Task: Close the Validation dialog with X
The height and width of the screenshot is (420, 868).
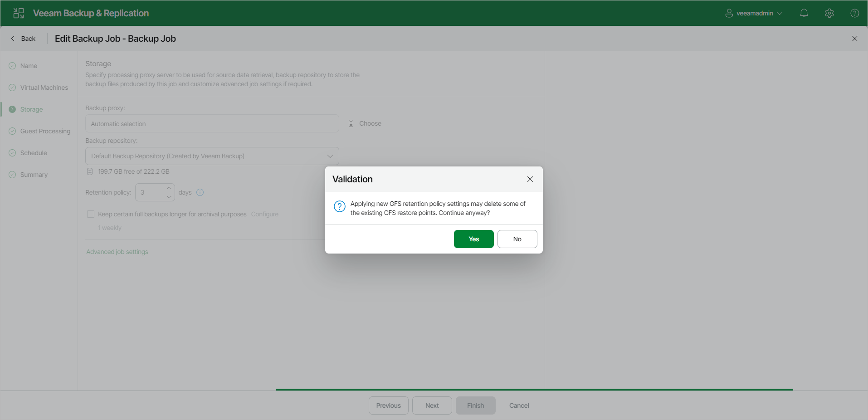Action: pos(530,179)
